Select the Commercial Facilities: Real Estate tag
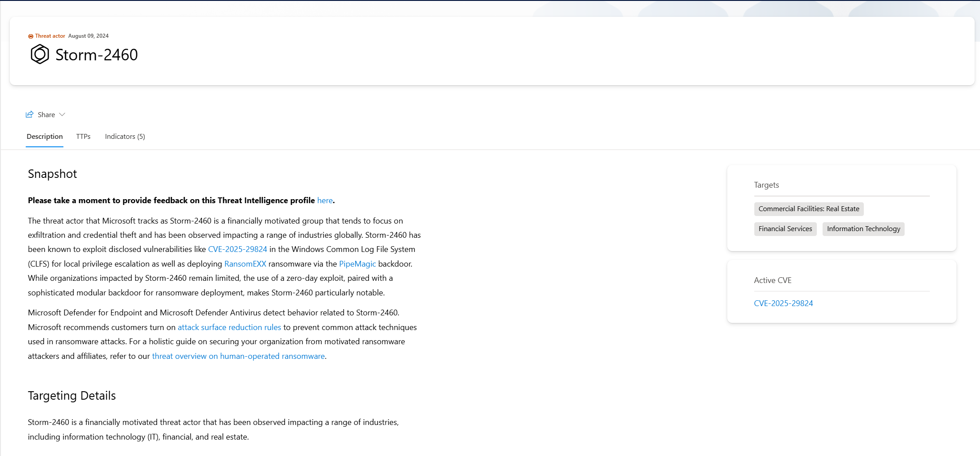The image size is (980, 456). coord(808,209)
